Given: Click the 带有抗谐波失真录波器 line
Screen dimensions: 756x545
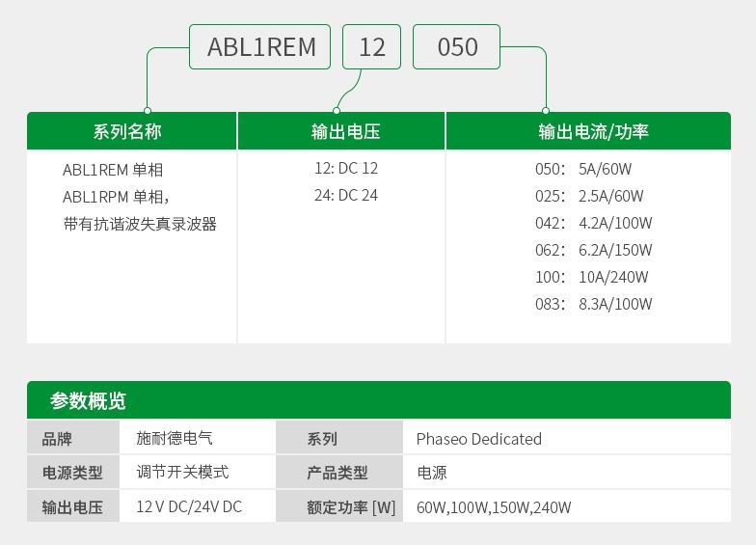Looking at the screenshot, I should (140, 224).
